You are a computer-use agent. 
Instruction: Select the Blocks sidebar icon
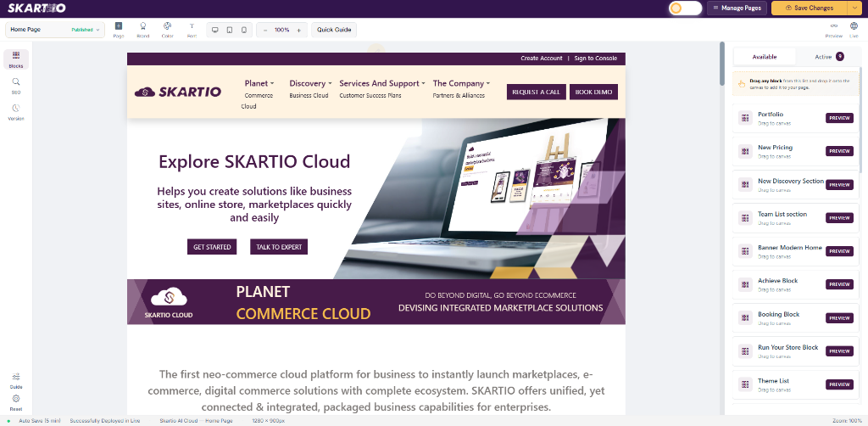pyautogui.click(x=16, y=59)
